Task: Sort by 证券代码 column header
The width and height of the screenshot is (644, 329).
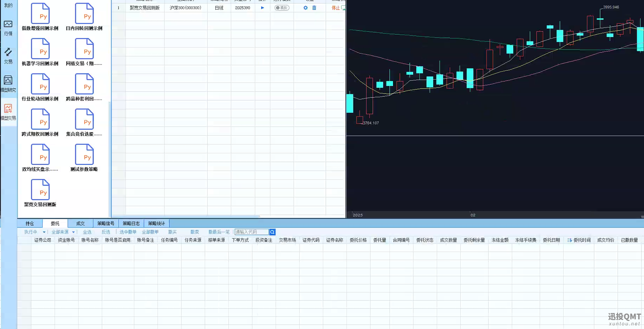Action: click(311, 240)
